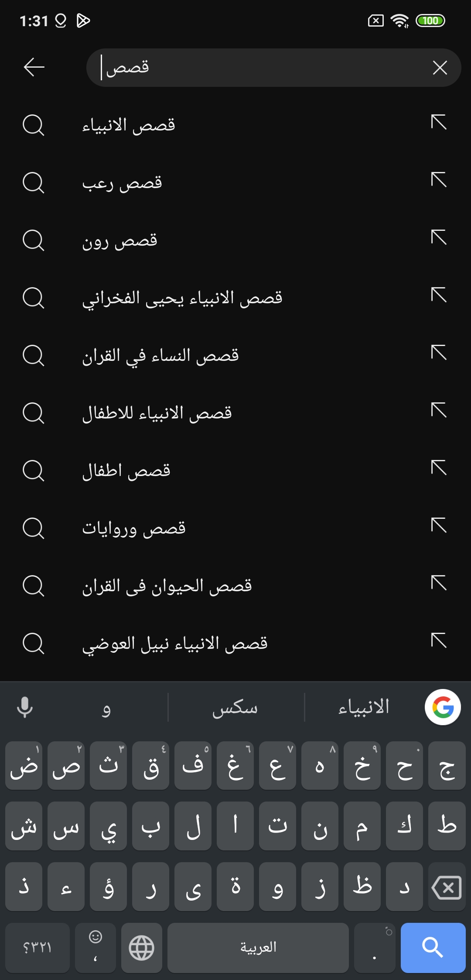This screenshot has width=471, height=980.
Task: Clear search text with X icon
Action: (440, 68)
